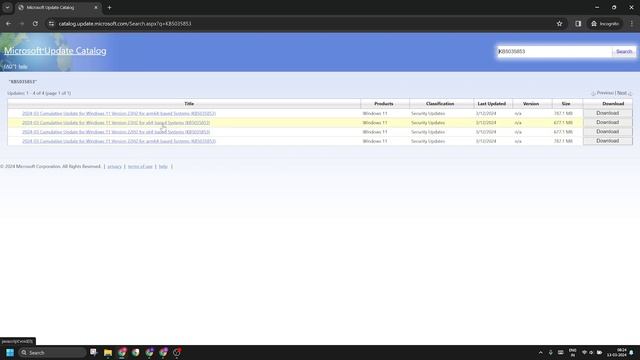Image resolution: width=640 pixels, height=360 pixels.
Task: Open the Windows Start menu
Action: 10,352
